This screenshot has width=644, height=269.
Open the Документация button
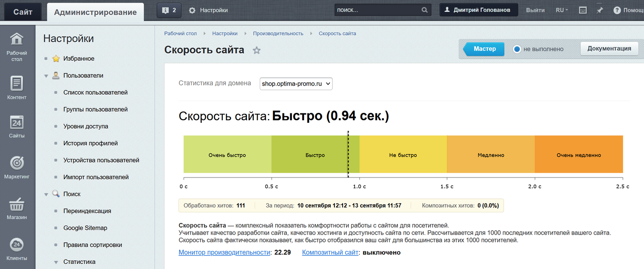point(609,49)
